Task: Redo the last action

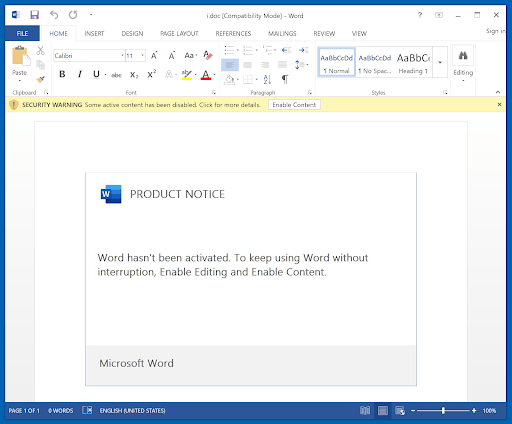Action: tap(73, 15)
